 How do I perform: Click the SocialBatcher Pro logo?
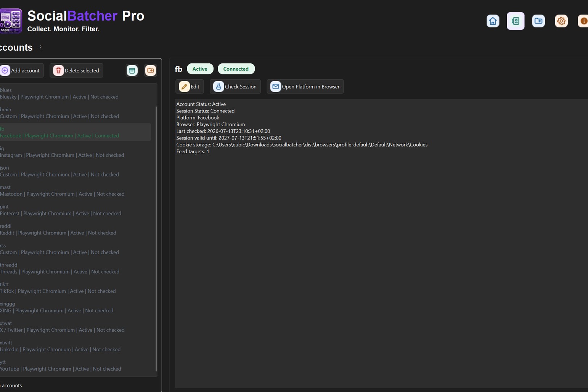point(11,21)
